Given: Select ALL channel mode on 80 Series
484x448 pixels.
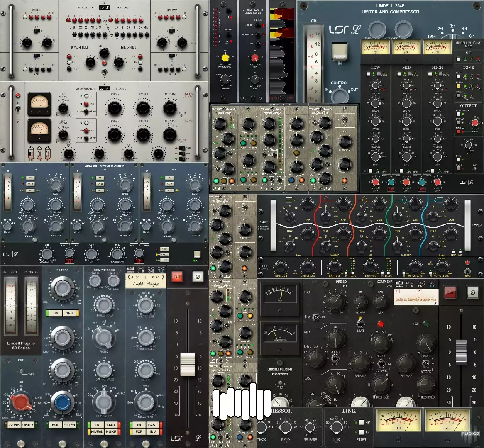Looking at the screenshot, I should (x=161, y=270).
